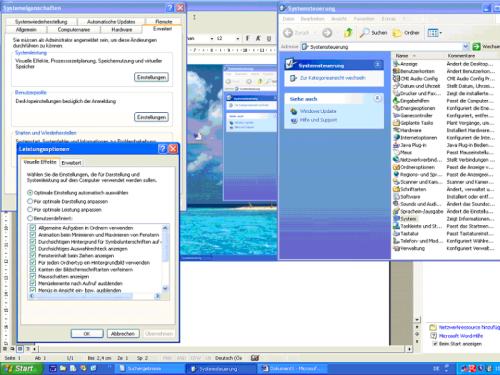Select the System entry in Systemsteuerung
This screenshot has width=500, height=375.
[405, 219]
